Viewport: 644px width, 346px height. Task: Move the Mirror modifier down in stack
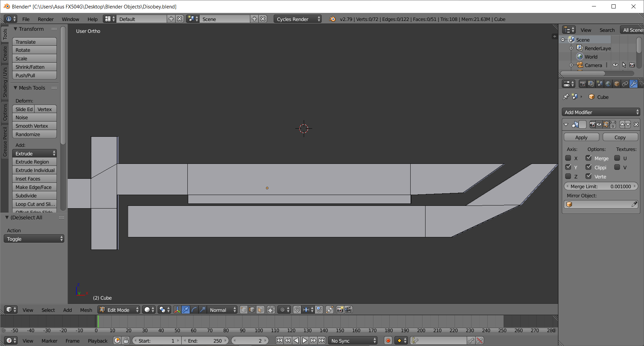pyautogui.click(x=628, y=125)
